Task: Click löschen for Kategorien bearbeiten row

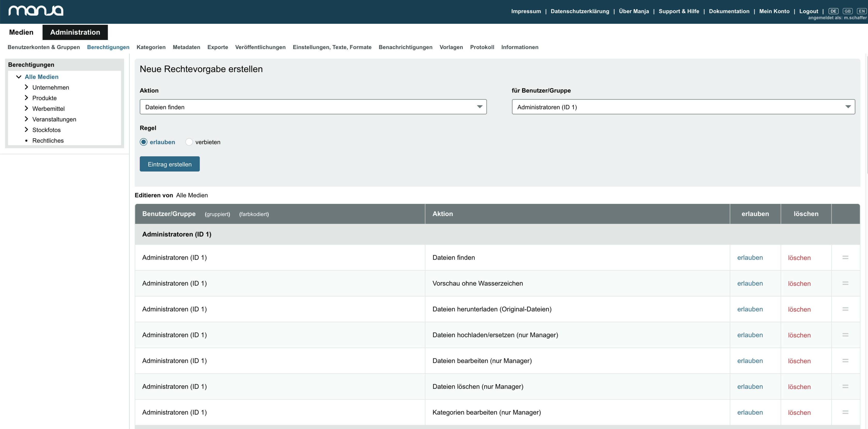Action: 799,412
